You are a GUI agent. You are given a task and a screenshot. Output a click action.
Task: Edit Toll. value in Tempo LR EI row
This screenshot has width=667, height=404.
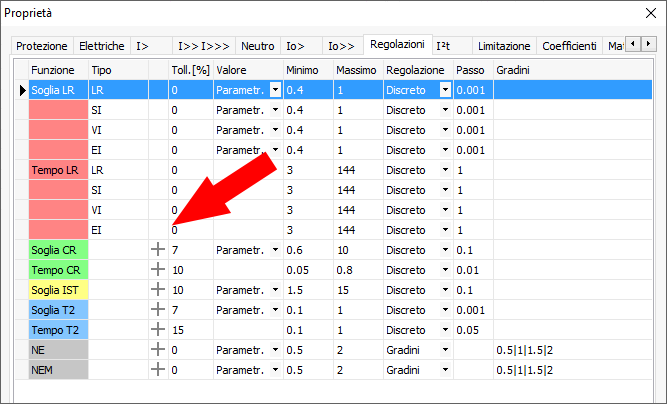click(x=189, y=229)
